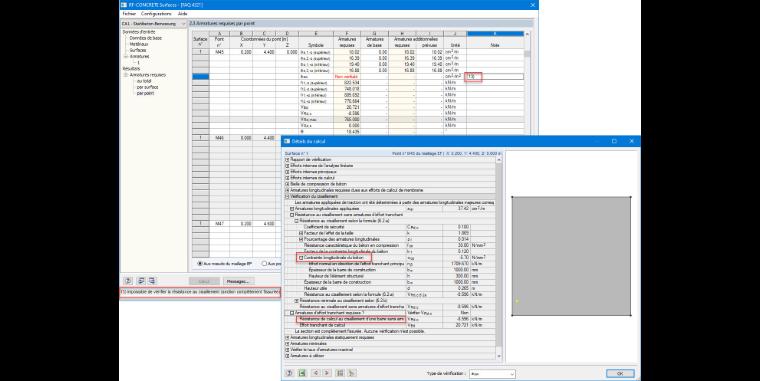Maximize the Détails du calcul dialog
The height and width of the screenshot is (381, 760).
click(x=614, y=141)
